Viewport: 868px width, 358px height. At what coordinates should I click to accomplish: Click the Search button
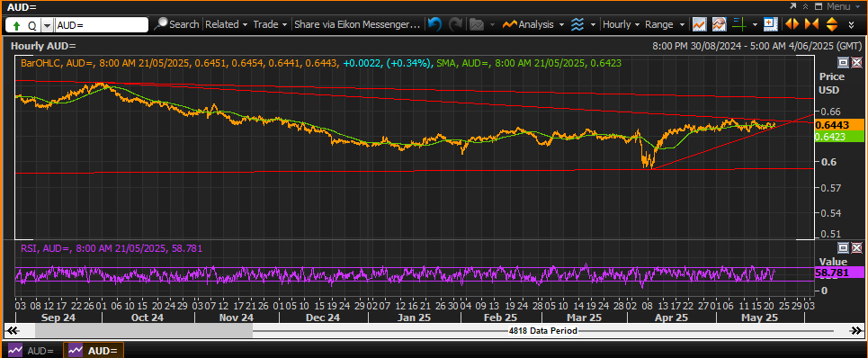(x=177, y=24)
